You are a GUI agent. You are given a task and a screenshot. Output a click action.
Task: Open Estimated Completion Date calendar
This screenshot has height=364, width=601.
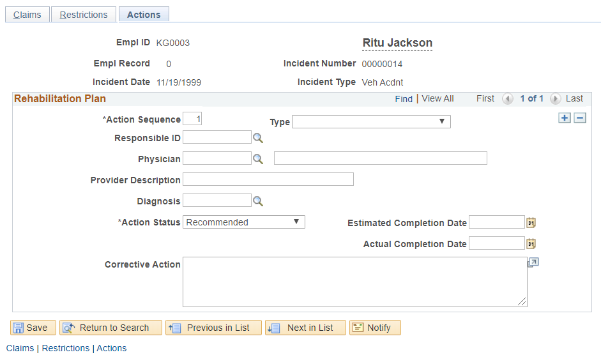point(531,223)
